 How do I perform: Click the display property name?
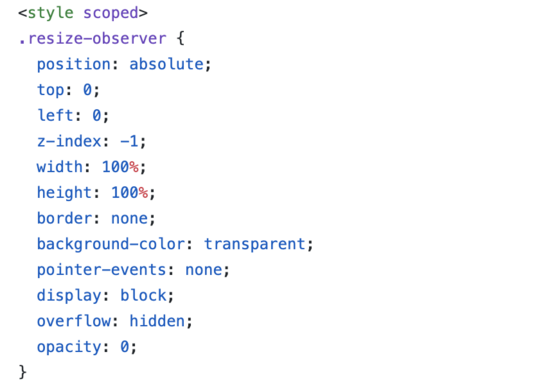[69, 296]
